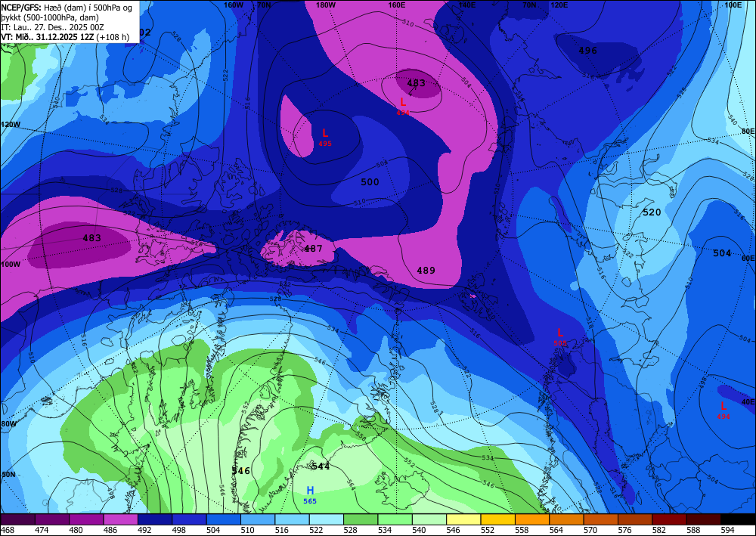The width and height of the screenshot is (756, 536).
Task: Click the '160E' longitude label
Action: (396, 5)
